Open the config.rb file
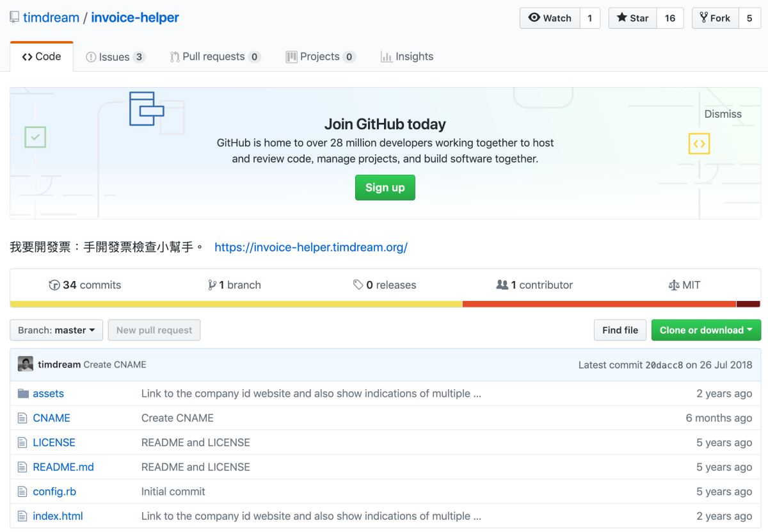768x532 pixels. [54, 492]
